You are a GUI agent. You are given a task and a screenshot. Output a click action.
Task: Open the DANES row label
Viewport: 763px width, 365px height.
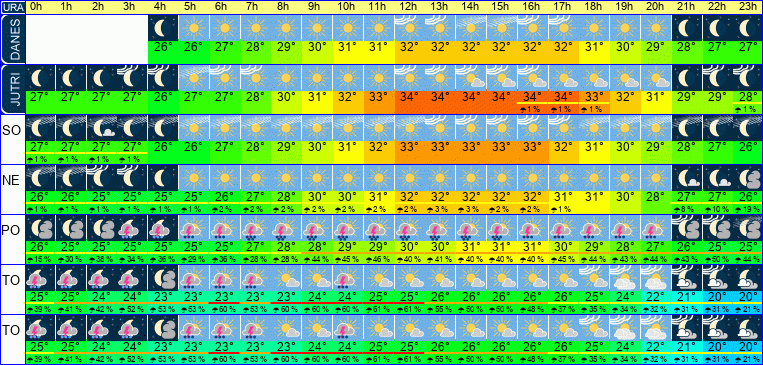[12, 39]
